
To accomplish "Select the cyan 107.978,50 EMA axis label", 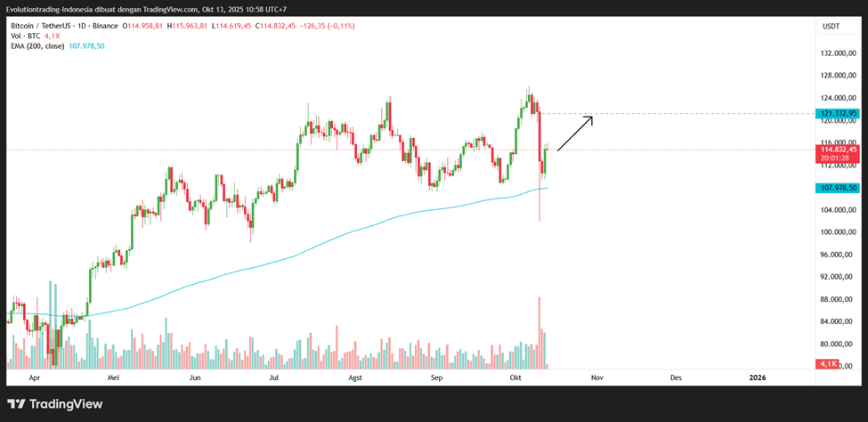I will [840, 188].
